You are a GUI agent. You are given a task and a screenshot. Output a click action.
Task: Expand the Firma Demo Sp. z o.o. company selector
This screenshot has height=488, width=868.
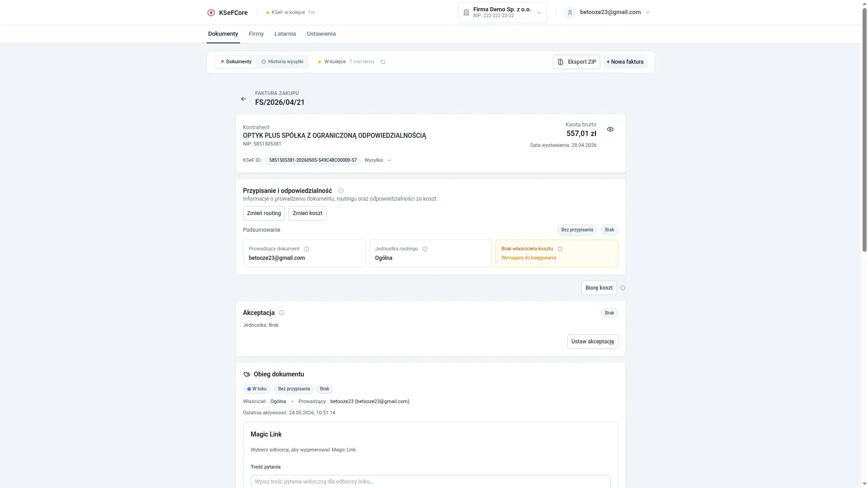502,13
